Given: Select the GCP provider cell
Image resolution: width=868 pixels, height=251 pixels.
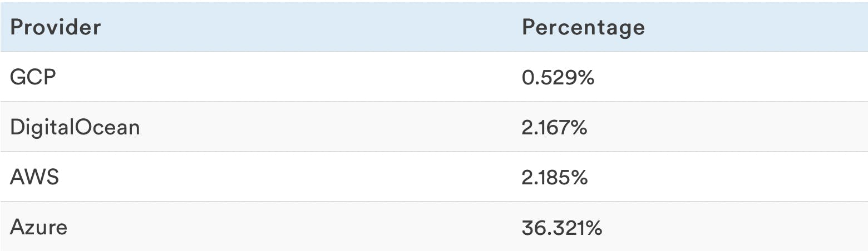Looking at the screenshot, I should click(33, 77).
